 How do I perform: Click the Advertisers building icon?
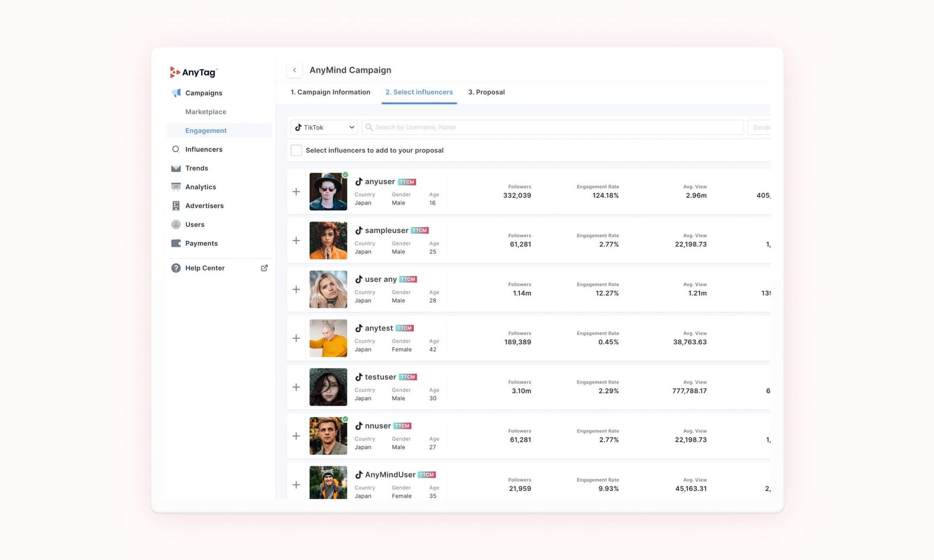click(x=176, y=205)
